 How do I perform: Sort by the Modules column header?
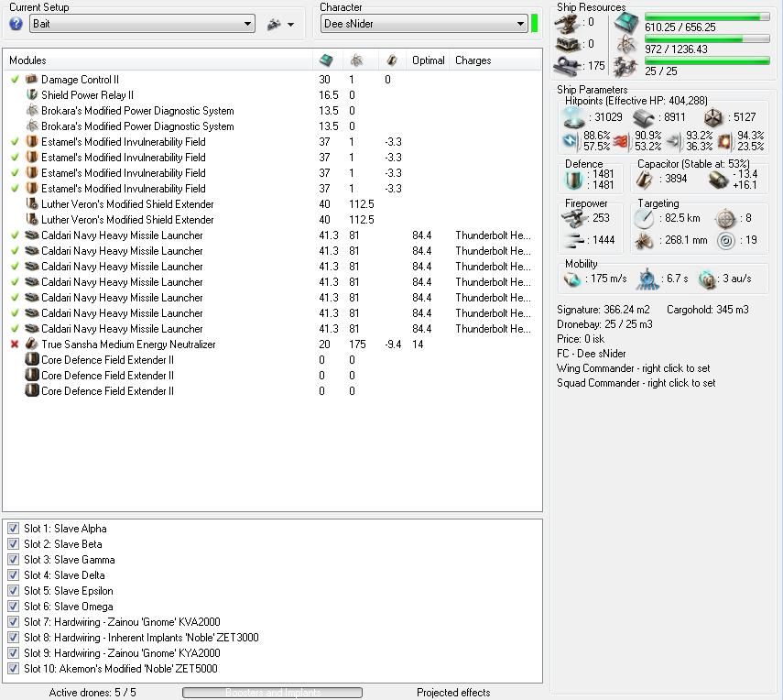click(x=158, y=60)
